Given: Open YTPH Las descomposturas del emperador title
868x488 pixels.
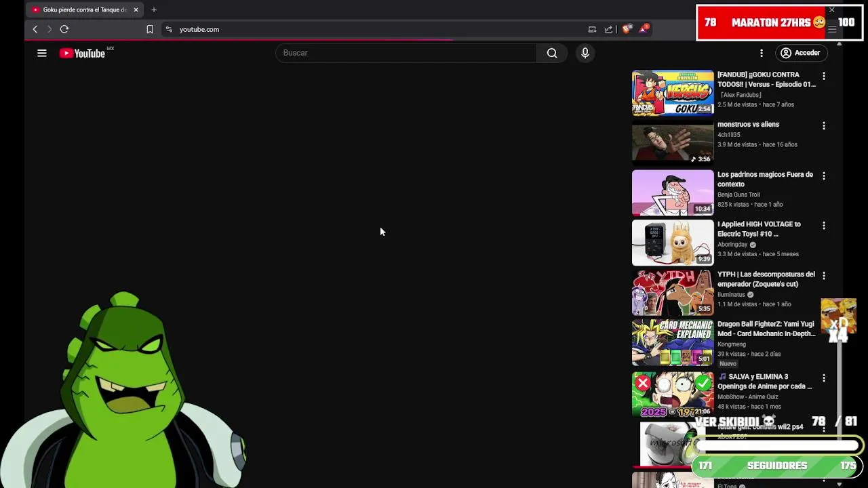Looking at the screenshot, I should (766, 279).
